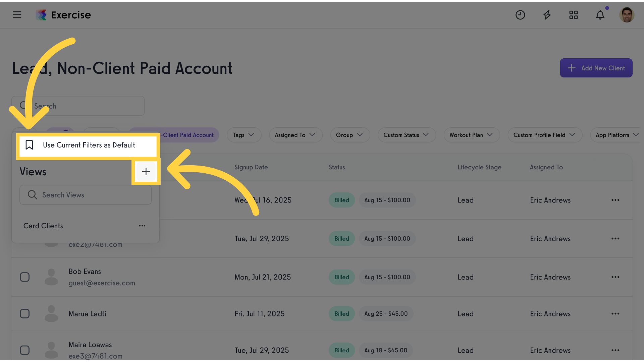This screenshot has width=644, height=362.
Task: Expand the Assigned To filter dropdown
Action: (296, 135)
